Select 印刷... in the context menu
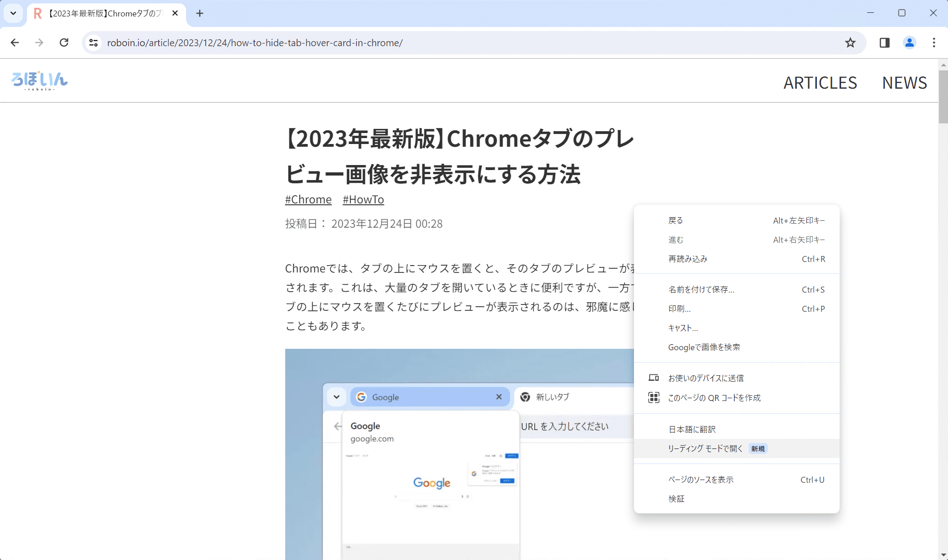Screen dimensions: 948x560 tap(736, 309)
